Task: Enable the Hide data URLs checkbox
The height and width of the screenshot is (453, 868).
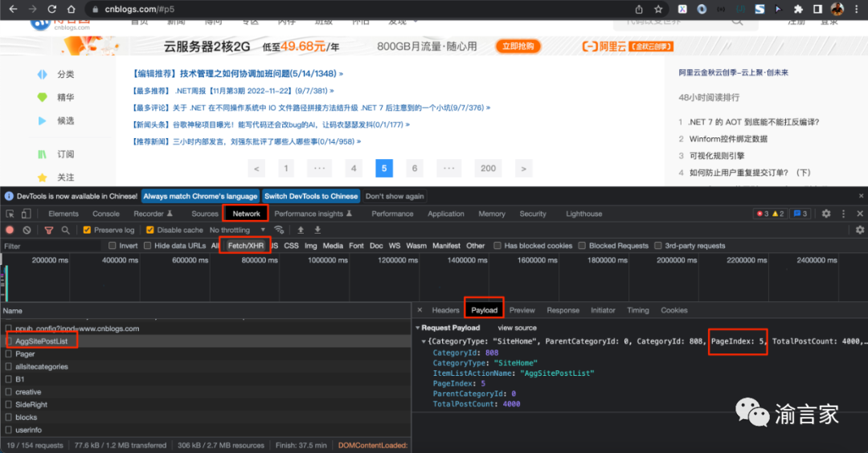Action: pyautogui.click(x=147, y=246)
